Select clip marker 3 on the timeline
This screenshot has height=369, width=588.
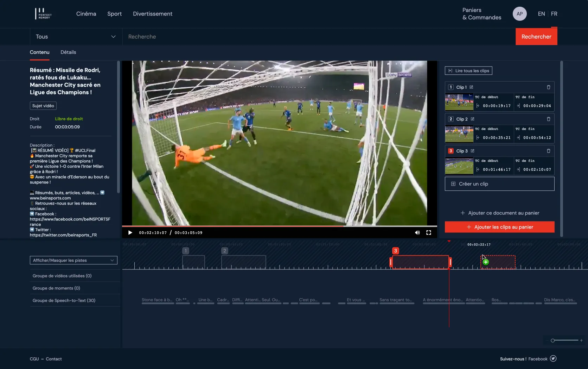point(395,251)
